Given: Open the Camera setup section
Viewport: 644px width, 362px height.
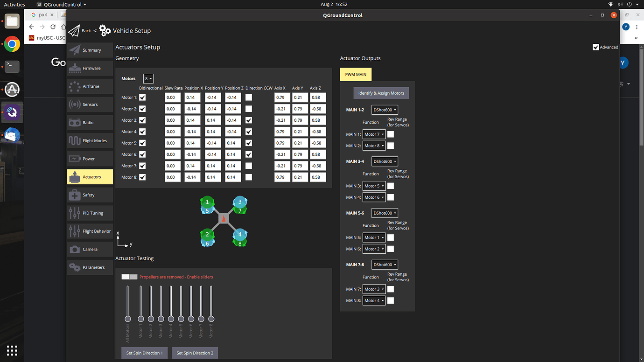Looking at the screenshot, I should point(90,249).
